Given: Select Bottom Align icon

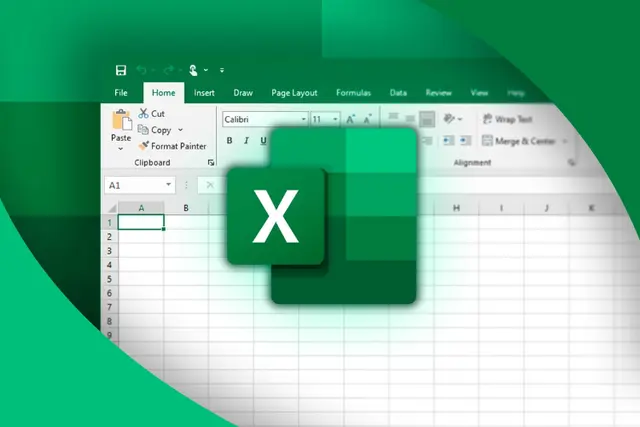Looking at the screenshot, I should 427,119.
